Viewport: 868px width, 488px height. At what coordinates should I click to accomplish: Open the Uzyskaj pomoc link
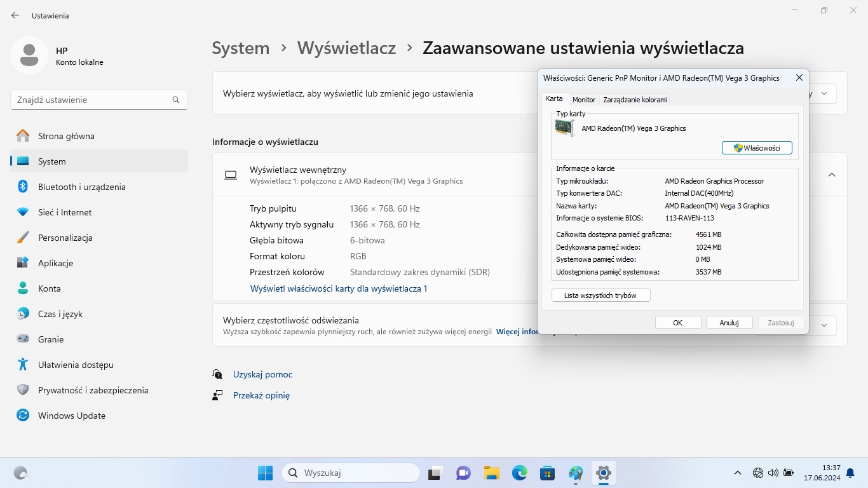(x=263, y=374)
